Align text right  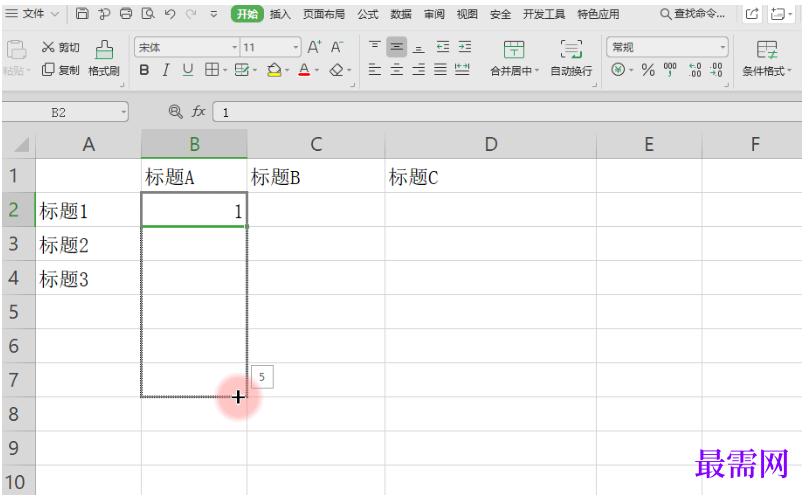419,69
